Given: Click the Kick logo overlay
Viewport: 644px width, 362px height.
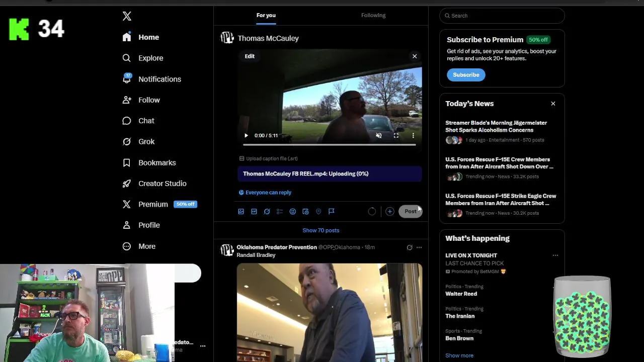Looking at the screenshot, I should (x=19, y=29).
